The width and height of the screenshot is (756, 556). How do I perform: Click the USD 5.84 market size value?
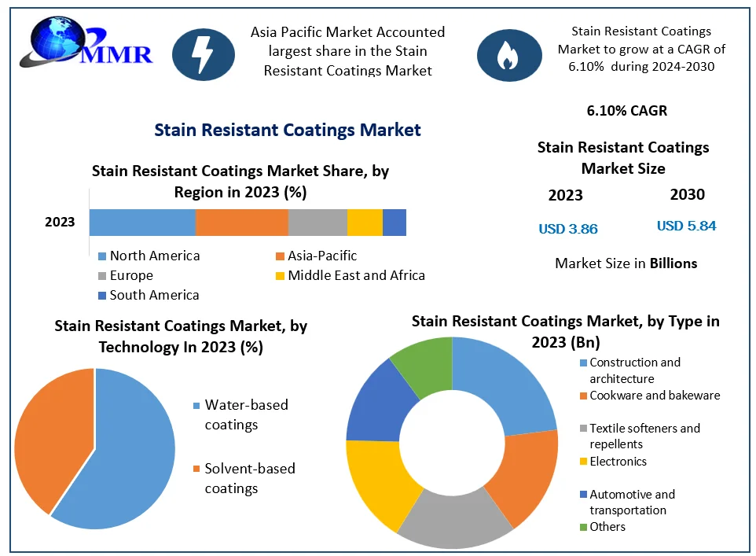(x=686, y=226)
